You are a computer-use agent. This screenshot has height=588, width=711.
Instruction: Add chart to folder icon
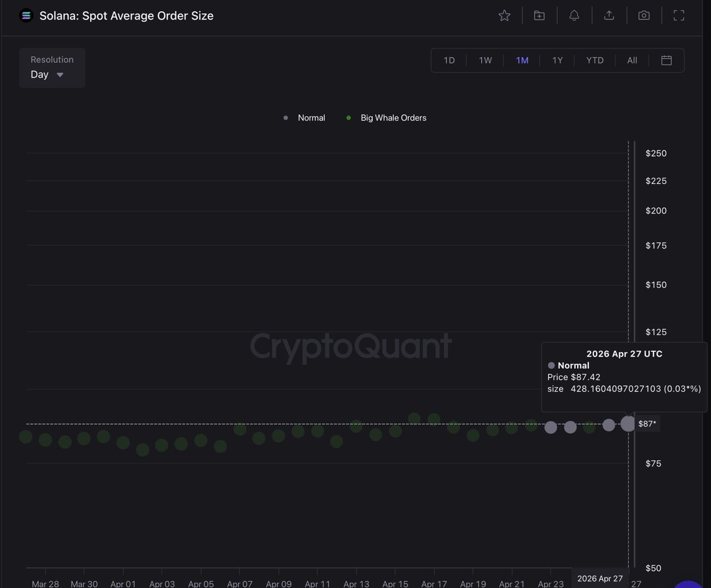(539, 16)
